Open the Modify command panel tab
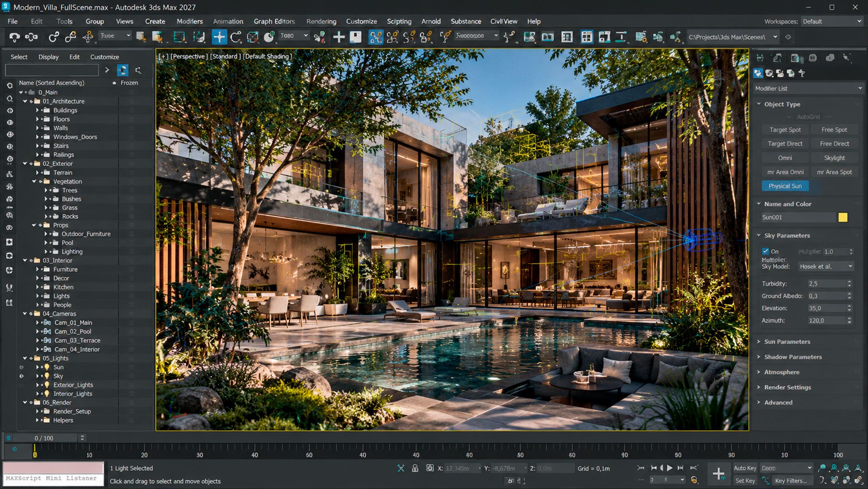This screenshot has width=868, height=489. (x=777, y=57)
